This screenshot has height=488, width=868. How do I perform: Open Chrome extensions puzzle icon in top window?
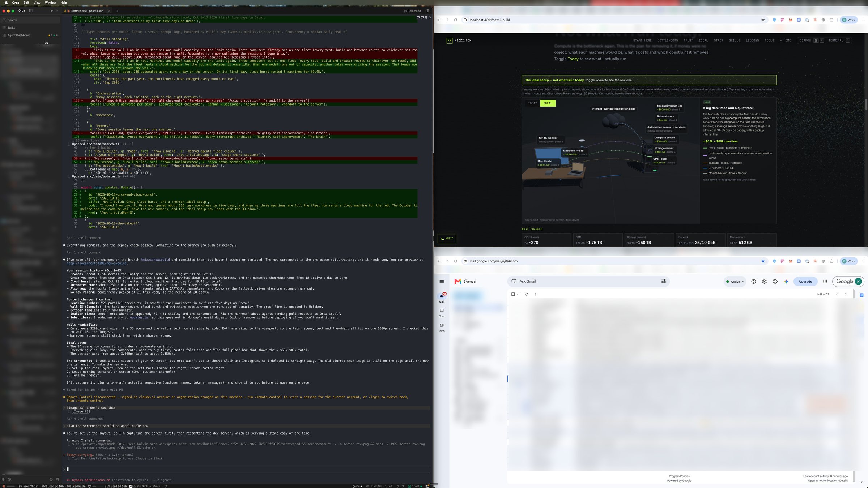(x=831, y=20)
